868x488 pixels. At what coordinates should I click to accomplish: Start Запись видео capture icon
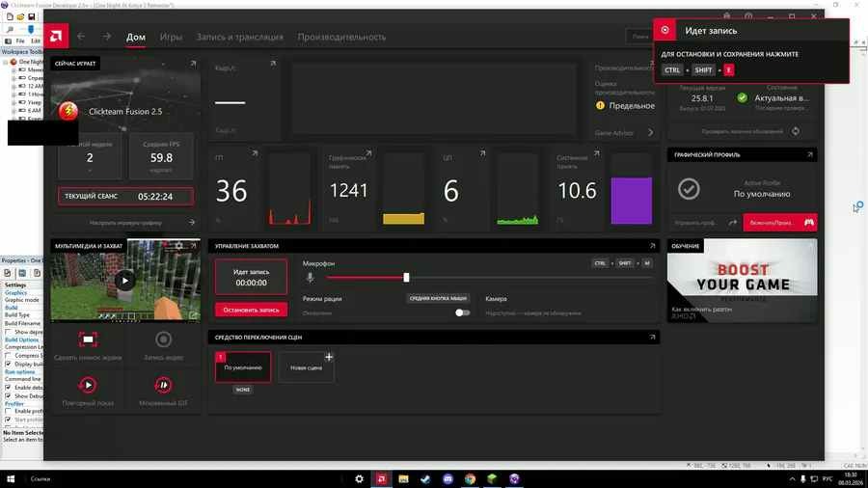pos(163,339)
